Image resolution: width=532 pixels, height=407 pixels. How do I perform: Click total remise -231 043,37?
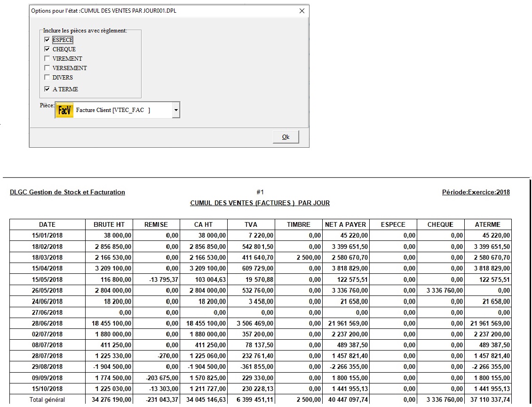pos(162,399)
